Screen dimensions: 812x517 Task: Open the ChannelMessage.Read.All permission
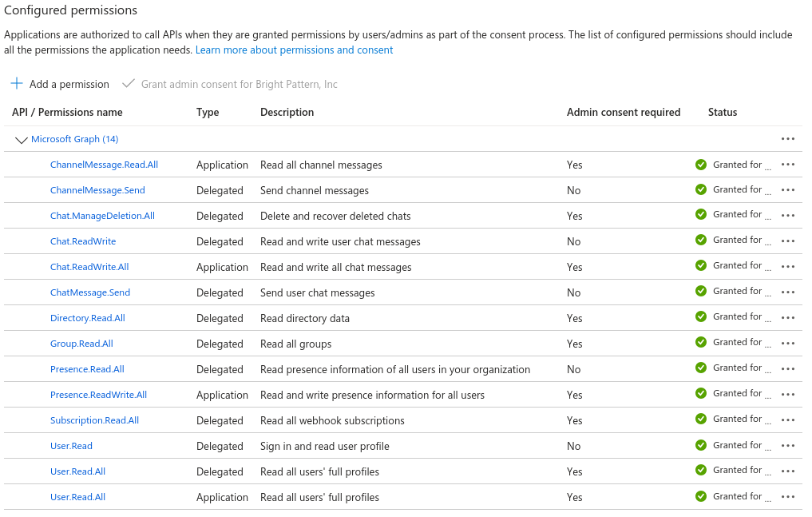click(104, 165)
